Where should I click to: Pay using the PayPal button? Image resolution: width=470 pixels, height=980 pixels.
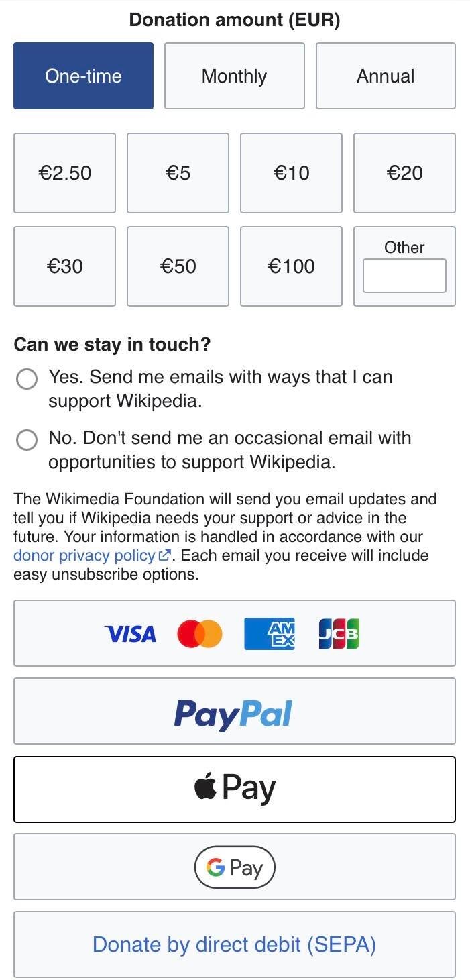point(234,712)
